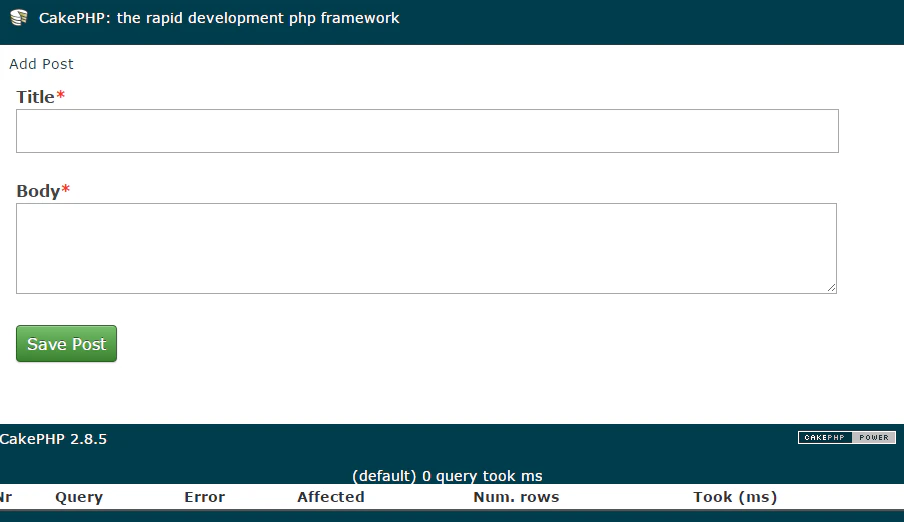The image size is (904, 522).
Task: Click the Affected column header
Action: (x=331, y=497)
